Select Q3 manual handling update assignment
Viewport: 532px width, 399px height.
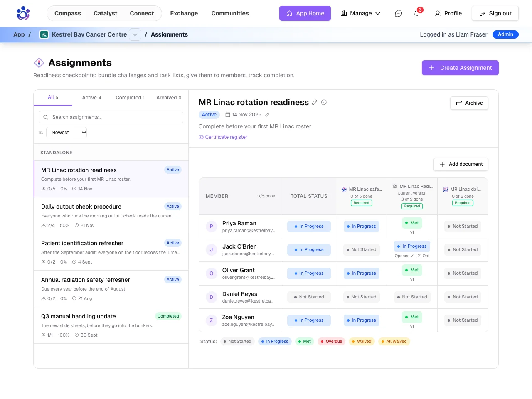111,325
